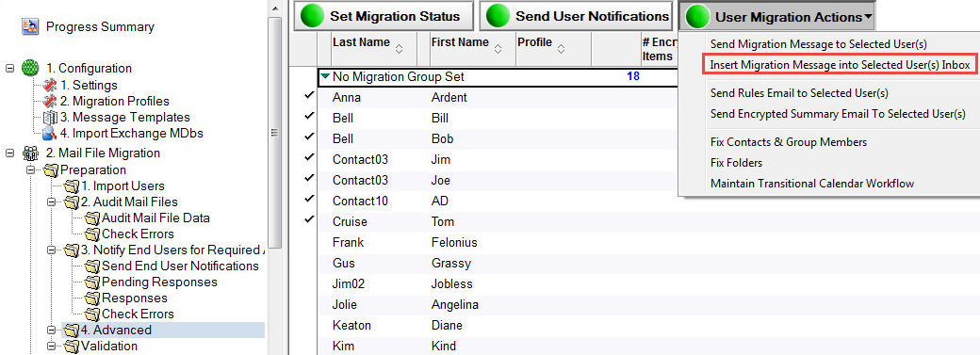
Task: Expand the 4. Advanced folder node
Action: (x=51, y=330)
